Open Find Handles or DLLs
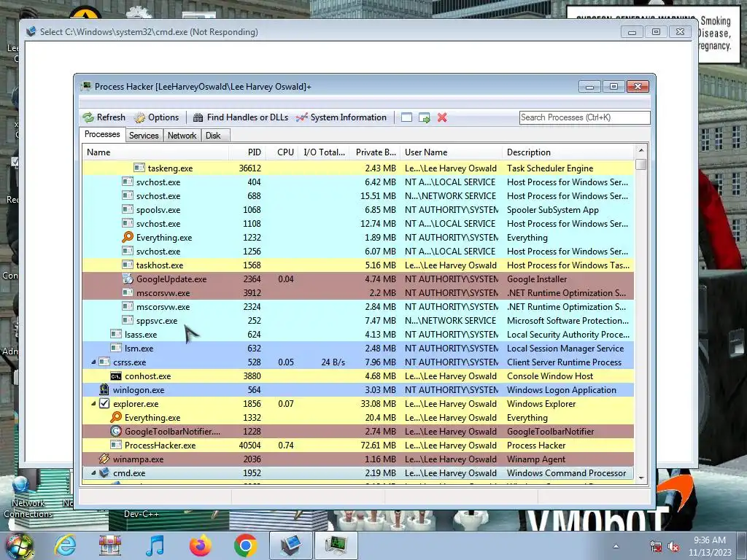 (241, 117)
